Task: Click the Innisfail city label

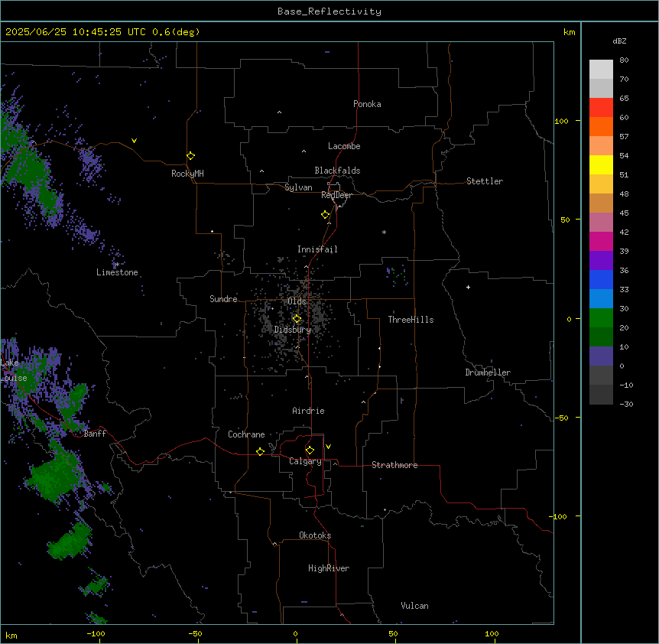Action: [317, 249]
